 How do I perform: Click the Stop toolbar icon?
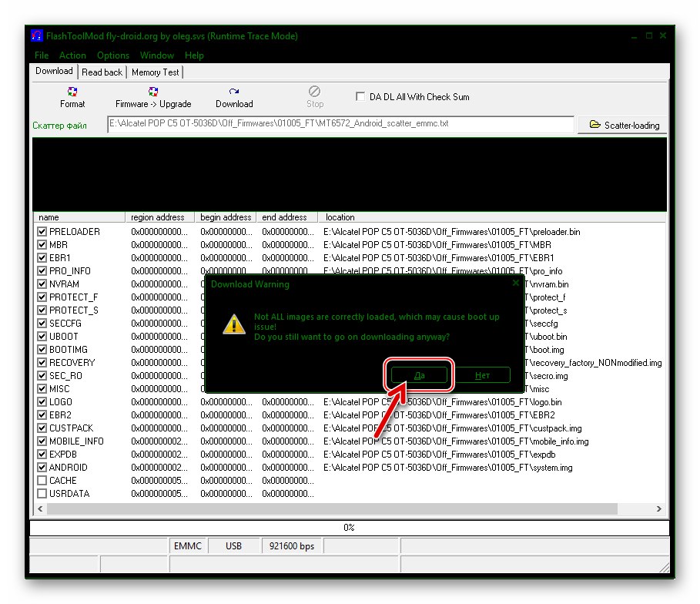314,92
